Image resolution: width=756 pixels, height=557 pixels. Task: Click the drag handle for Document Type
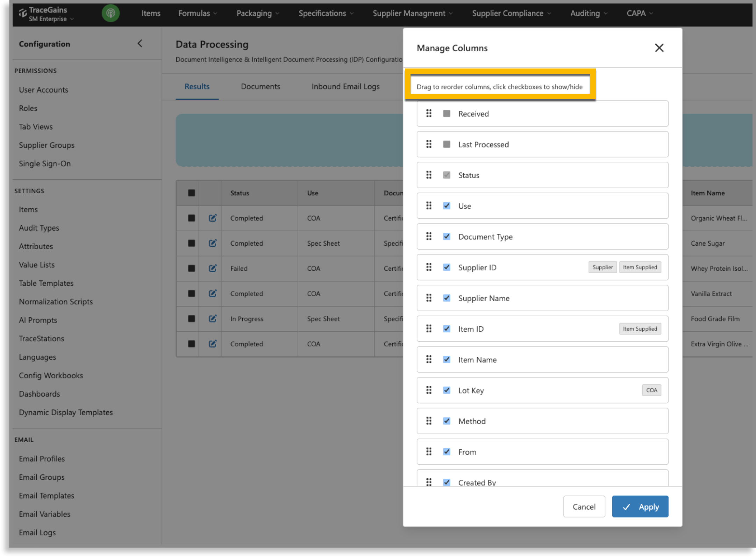pos(429,237)
